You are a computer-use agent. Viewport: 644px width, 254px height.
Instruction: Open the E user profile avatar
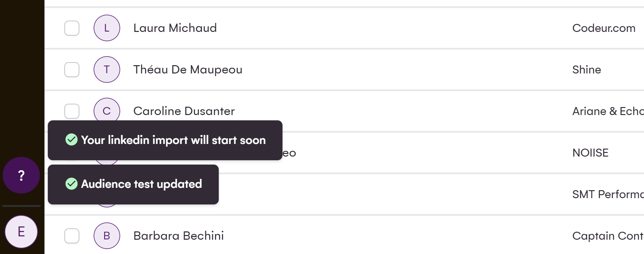(x=21, y=232)
